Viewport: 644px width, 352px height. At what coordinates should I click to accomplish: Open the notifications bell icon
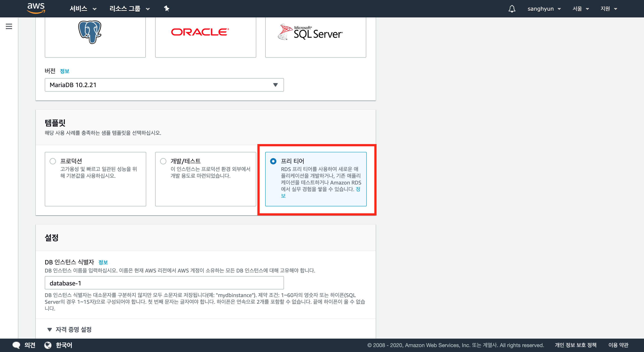click(512, 9)
